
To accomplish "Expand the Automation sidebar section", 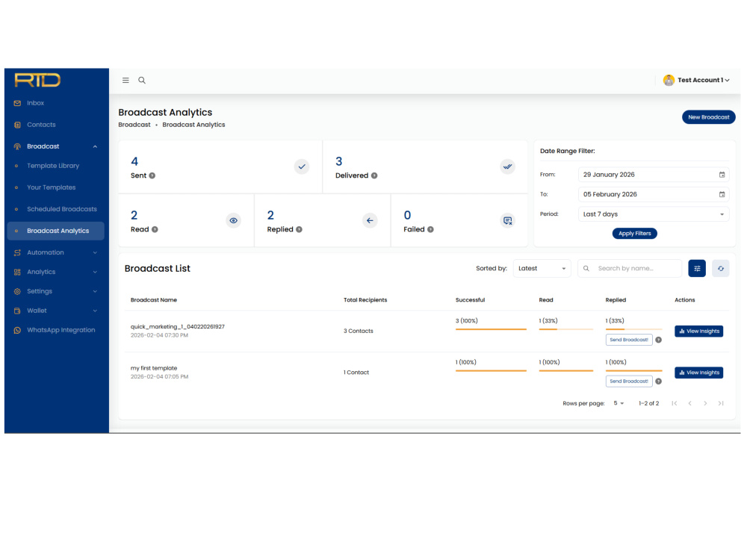I will click(95, 253).
